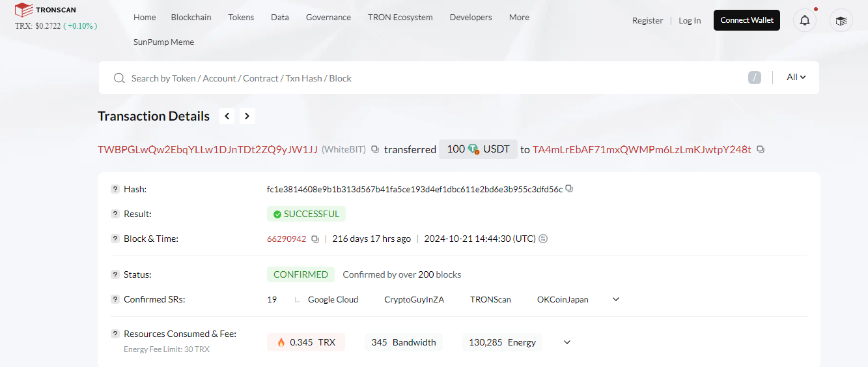Viewport: 868px width, 367px height.
Task: Go to previous transaction arrow
Action: click(x=227, y=116)
